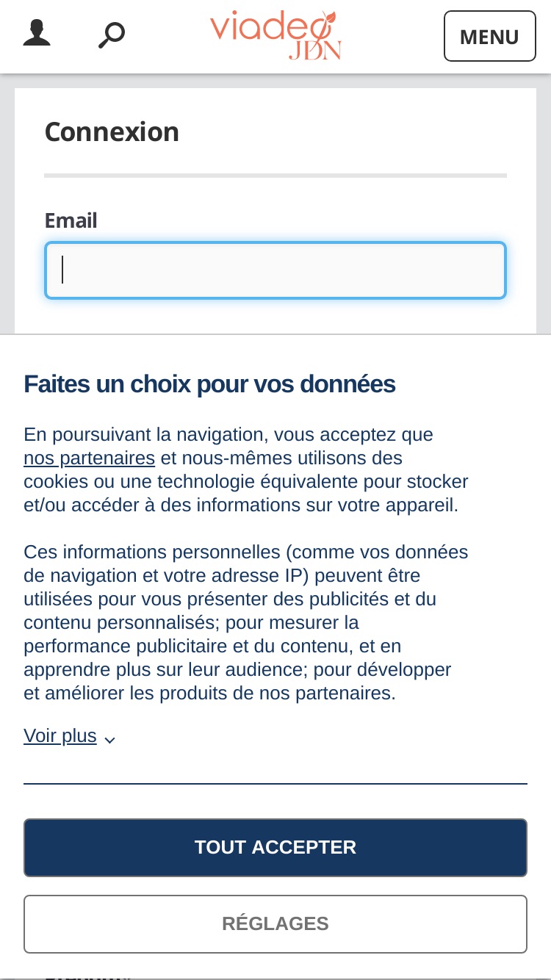Click the Email field label
This screenshot has height=980, width=551.
[x=71, y=220]
